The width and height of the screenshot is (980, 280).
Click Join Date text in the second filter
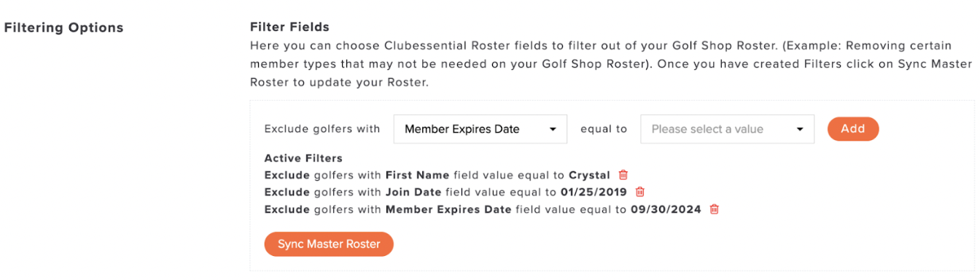[413, 192]
